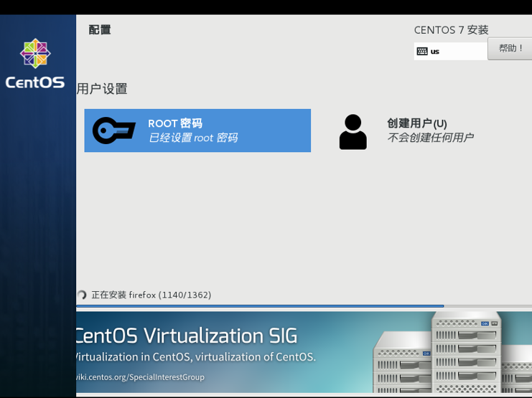Image resolution: width=532 pixels, height=398 pixels.
Task: Click the CentOS wordmark text in sidebar
Action: (35, 82)
